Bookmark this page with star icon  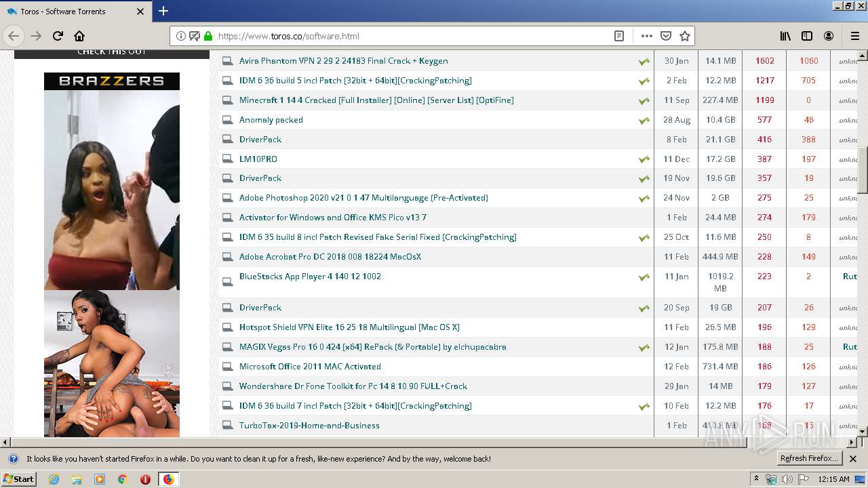click(685, 36)
